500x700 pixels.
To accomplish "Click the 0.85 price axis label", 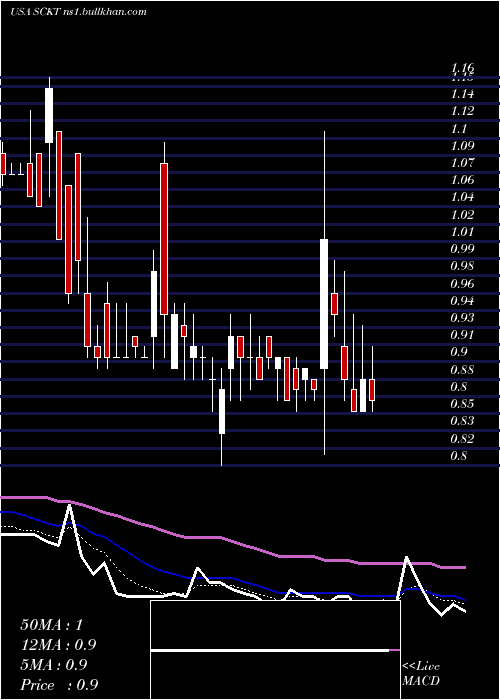I will (462, 404).
